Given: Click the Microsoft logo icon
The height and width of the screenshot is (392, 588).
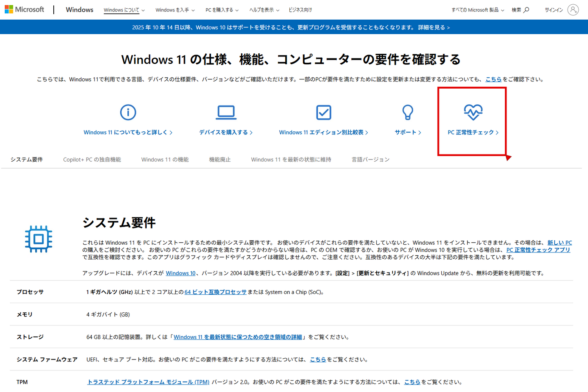Looking at the screenshot, I should [x=8, y=9].
